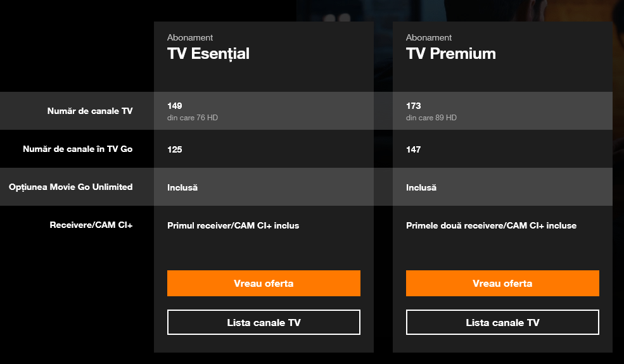Select the TV Premium plan heading
Image resolution: width=624 pixels, height=364 pixels.
pos(451,54)
